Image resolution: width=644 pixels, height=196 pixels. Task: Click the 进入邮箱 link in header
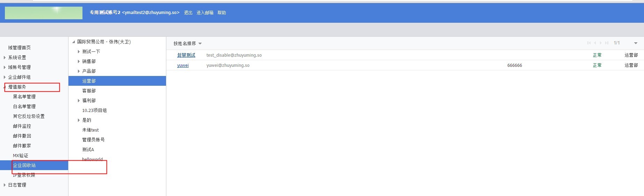click(x=205, y=13)
